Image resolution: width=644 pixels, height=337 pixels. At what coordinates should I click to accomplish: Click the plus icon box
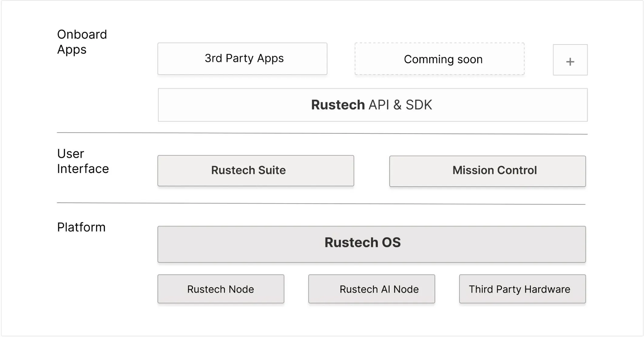[570, 60]
